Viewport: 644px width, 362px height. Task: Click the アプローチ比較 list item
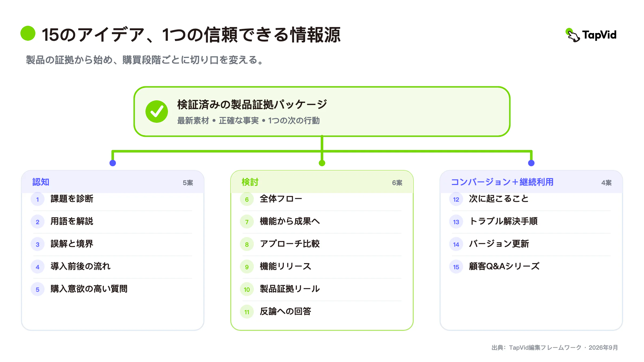point(290,244)
